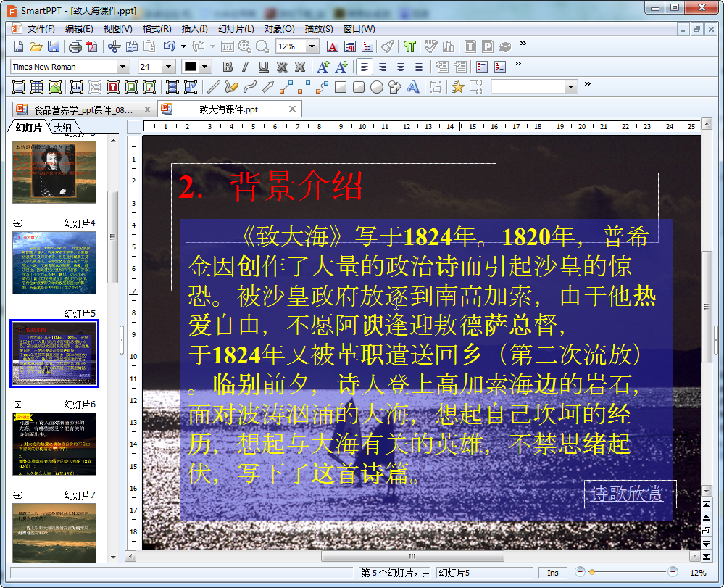Toggle bold formatting
Screen dimensions: 724x588
coord(228,67)
